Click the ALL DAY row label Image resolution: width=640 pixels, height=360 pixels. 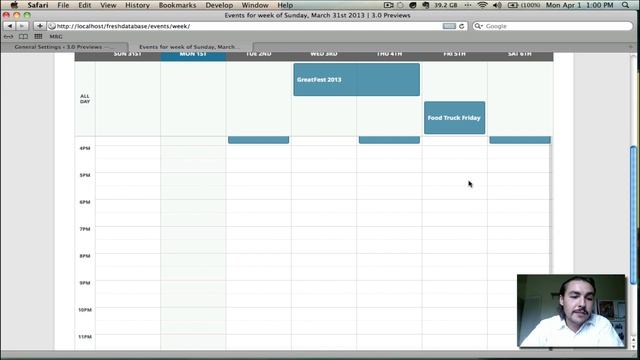pos(85,99)
